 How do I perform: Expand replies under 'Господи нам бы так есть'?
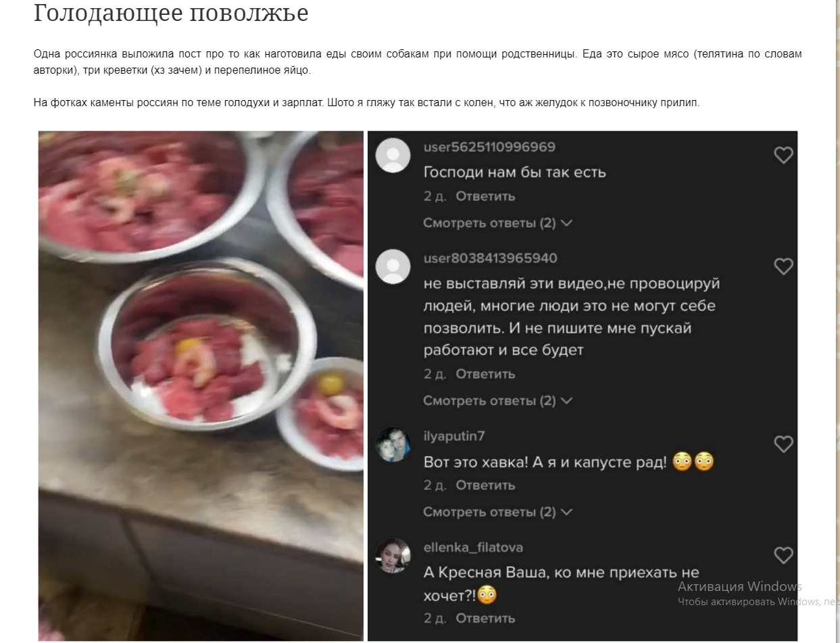pos(498,222)
